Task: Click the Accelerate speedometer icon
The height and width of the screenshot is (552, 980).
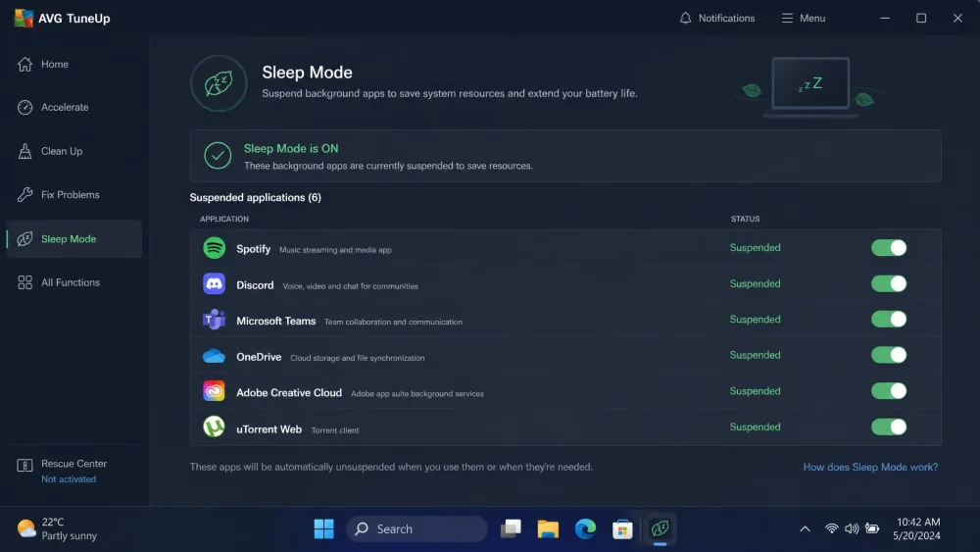Action: 25,108
